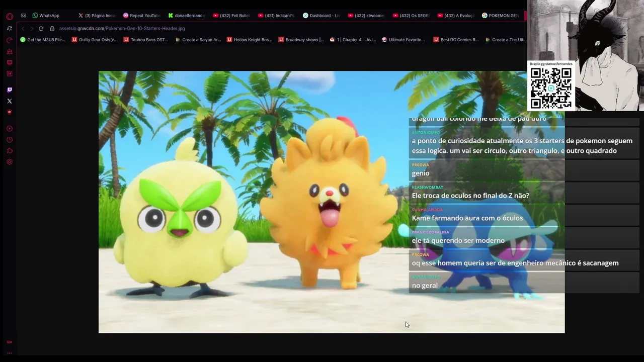
Task: Click chat message 'Kame farmando aura com o óculos'
Action: (467, 218)
